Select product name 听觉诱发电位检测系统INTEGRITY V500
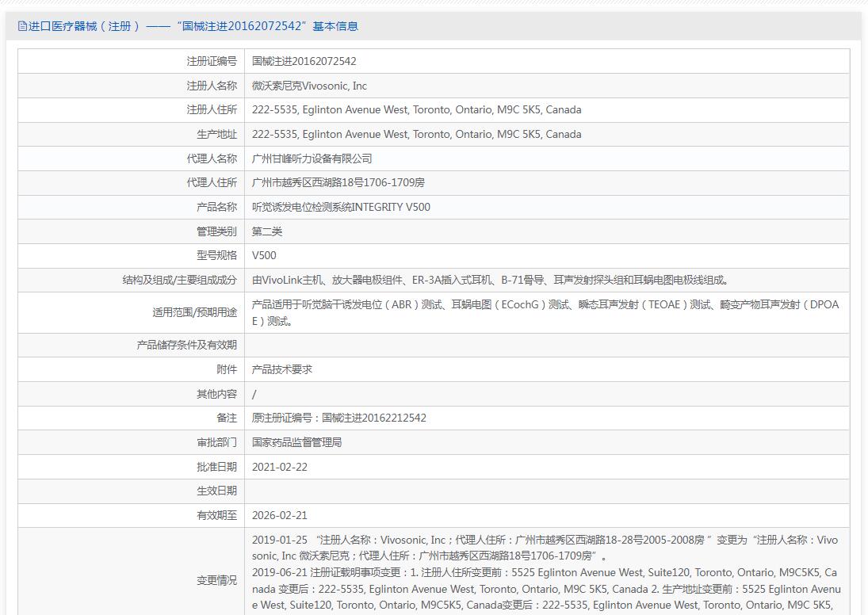Image resolution: width=868 pixels, height=615 pixels. click(x=341, y=207)
